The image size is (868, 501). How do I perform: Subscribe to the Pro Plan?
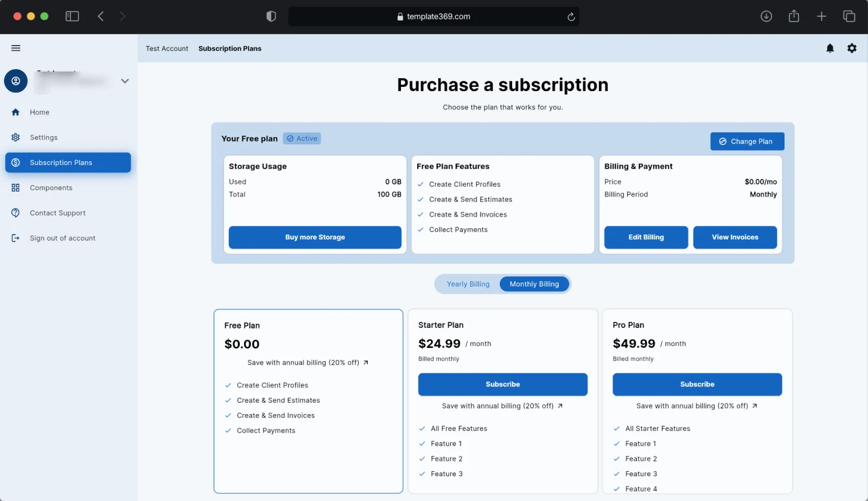click(x=697, y=384)
